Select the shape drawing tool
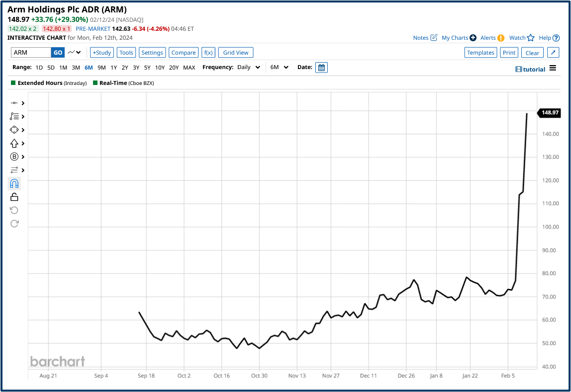The height and width of the screenshot is (392, 571). click(x=14, y=130)
